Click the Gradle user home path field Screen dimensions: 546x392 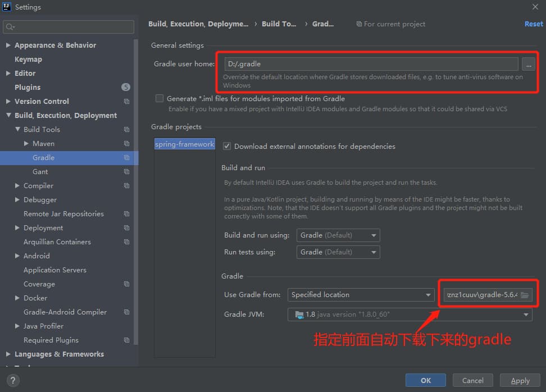tap(371, 64)
